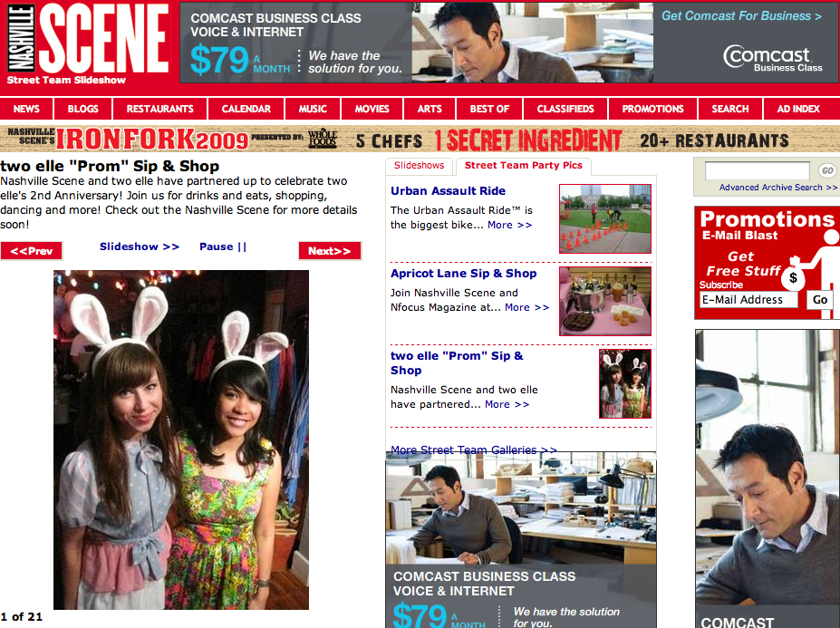
Task: Open Advanced Archive Search link
Action: click(x=777, y=188)
